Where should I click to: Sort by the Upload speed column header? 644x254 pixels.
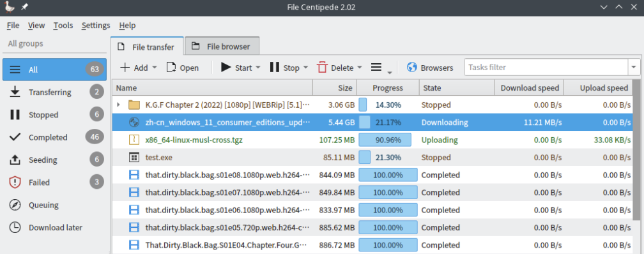pos(597,88)
